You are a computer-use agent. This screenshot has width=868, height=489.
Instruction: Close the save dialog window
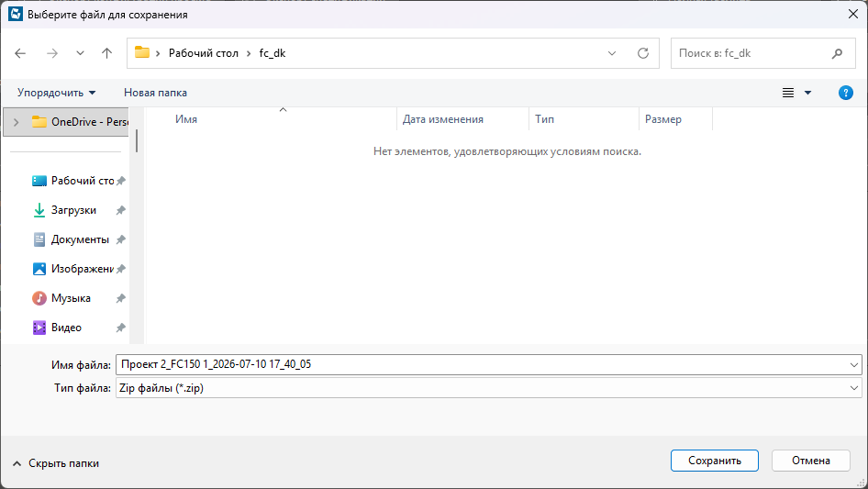(x=853, y=14)
